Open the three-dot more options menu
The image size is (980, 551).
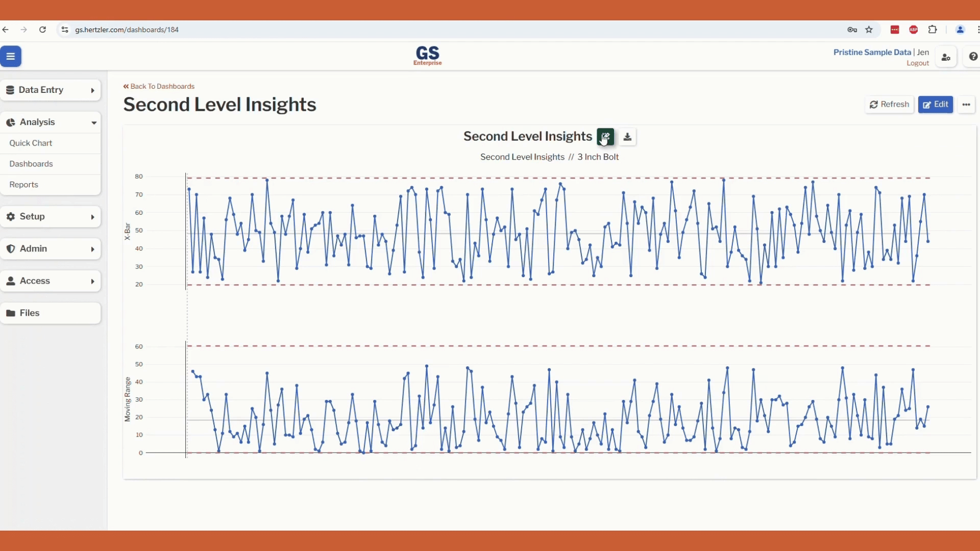tap(966, 105)
